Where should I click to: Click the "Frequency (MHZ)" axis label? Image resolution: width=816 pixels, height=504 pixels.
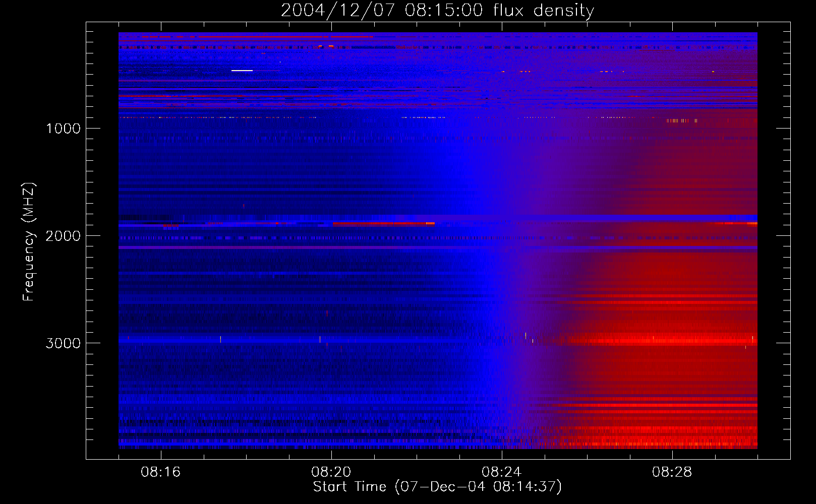[29, 242]
